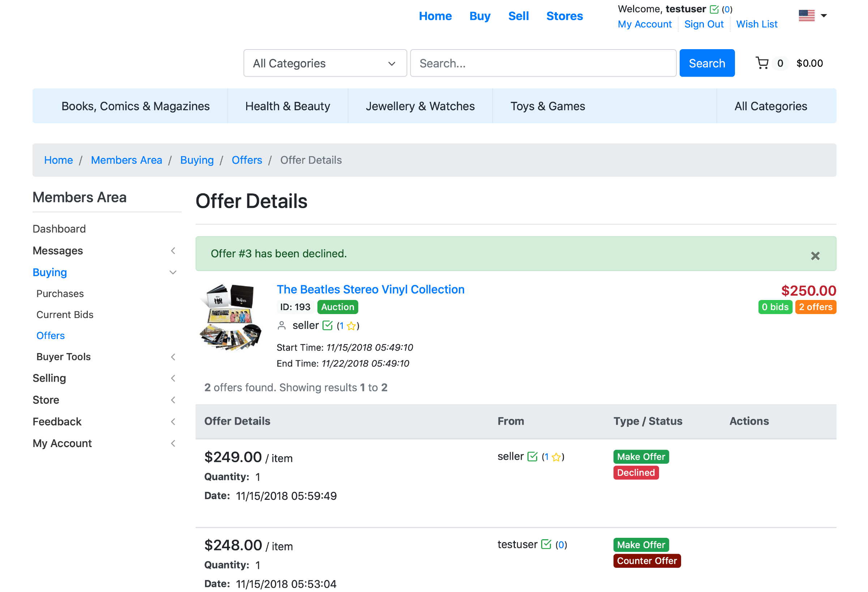Viewport: 868px width, 592px height.
Task: Click seller's verified check icon under listing title
Action: (327, 325)
